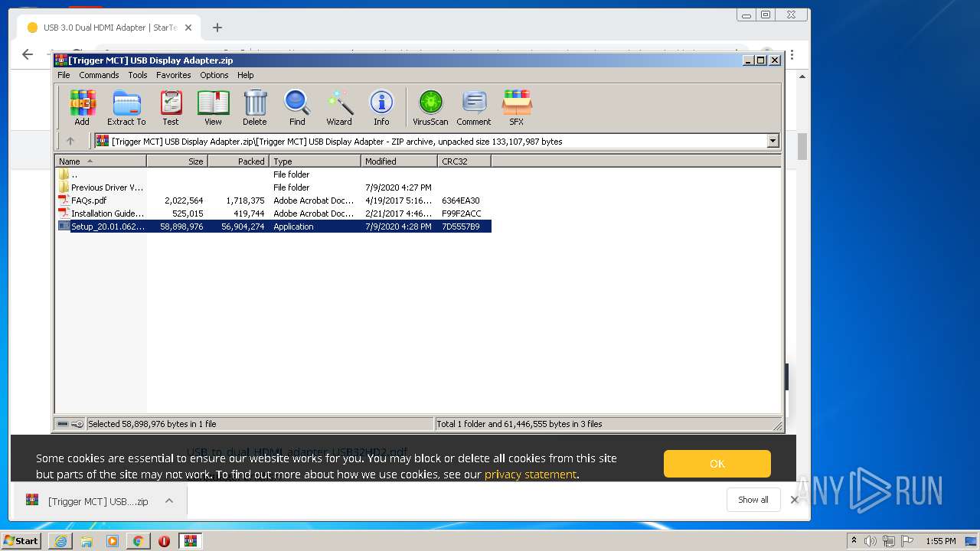
Task: Click the Find magnifier icon
Action: click(297, 107)
